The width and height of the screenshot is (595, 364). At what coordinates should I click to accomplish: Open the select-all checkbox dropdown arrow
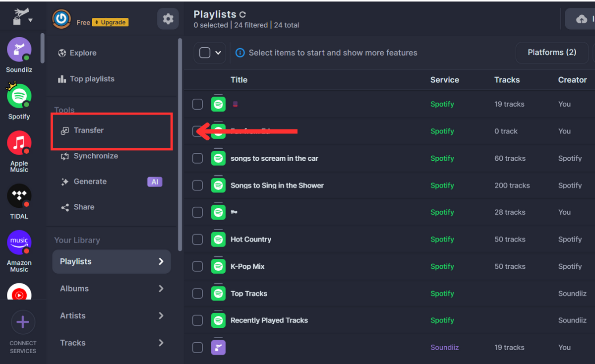click(218, 53)
